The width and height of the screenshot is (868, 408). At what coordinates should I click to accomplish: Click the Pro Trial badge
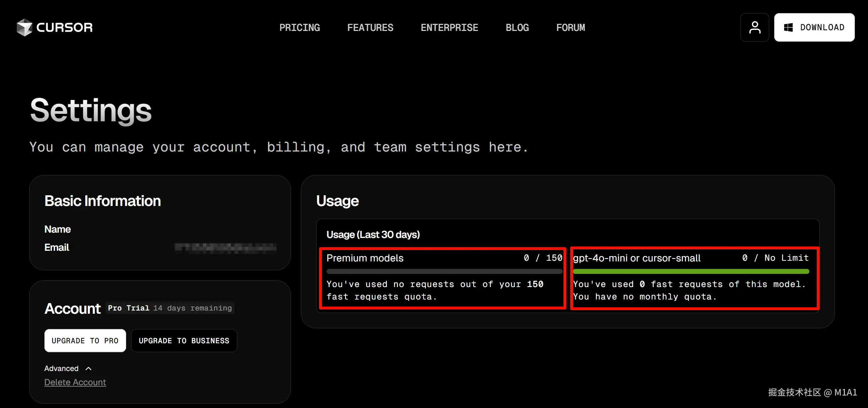click(129, 308)
